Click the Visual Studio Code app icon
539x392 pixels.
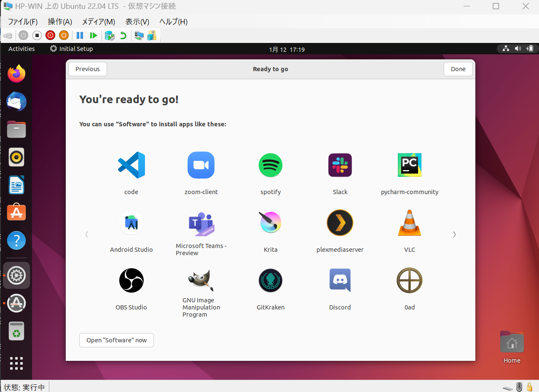(x=131, y=165)
